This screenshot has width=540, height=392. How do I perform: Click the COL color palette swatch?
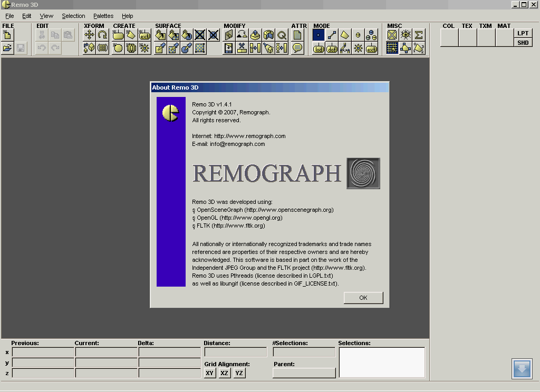[x=449, y=38]
